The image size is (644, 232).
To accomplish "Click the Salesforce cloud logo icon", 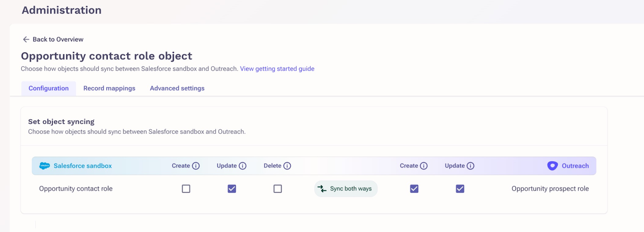I will tap(45, 166).
